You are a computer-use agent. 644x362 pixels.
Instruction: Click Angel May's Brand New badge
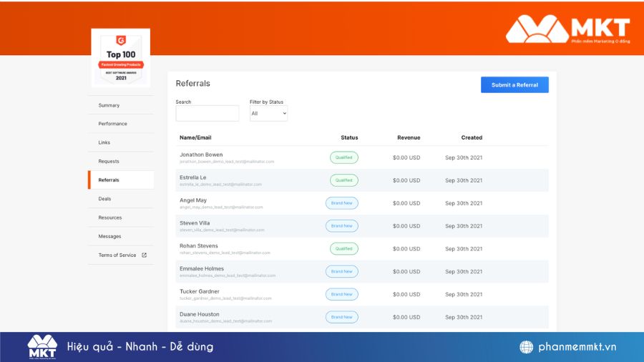click(x=342, y=203)
